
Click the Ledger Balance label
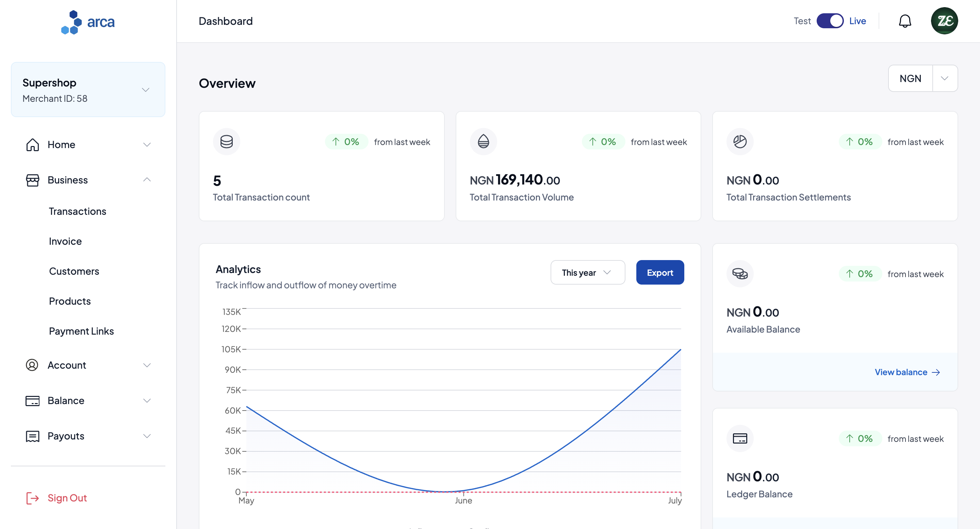coord(759,494)
